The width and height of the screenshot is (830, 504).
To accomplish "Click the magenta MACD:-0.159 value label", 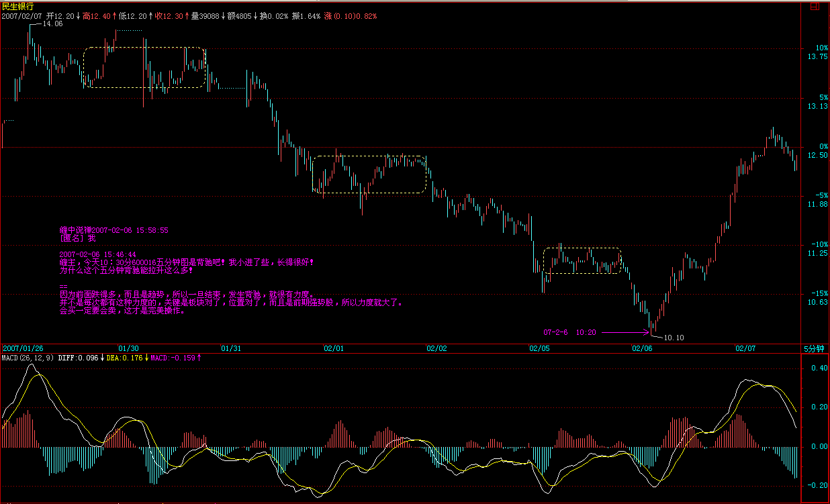I will point(173,358).
